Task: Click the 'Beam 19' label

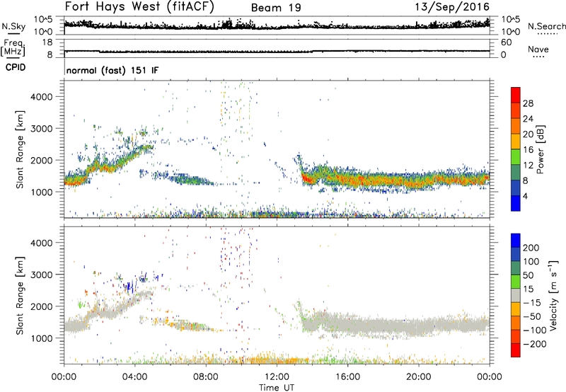Action: tap(276, 8)
